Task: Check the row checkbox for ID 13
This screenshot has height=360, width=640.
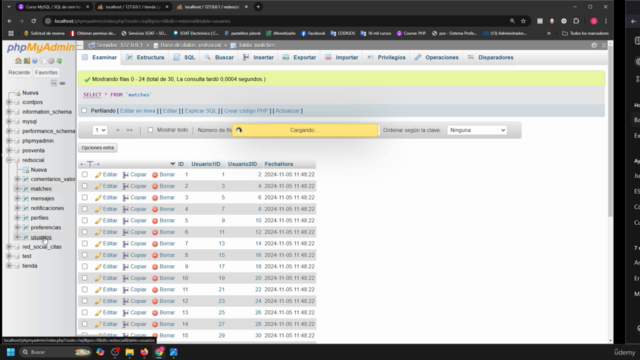Action: 84,313
